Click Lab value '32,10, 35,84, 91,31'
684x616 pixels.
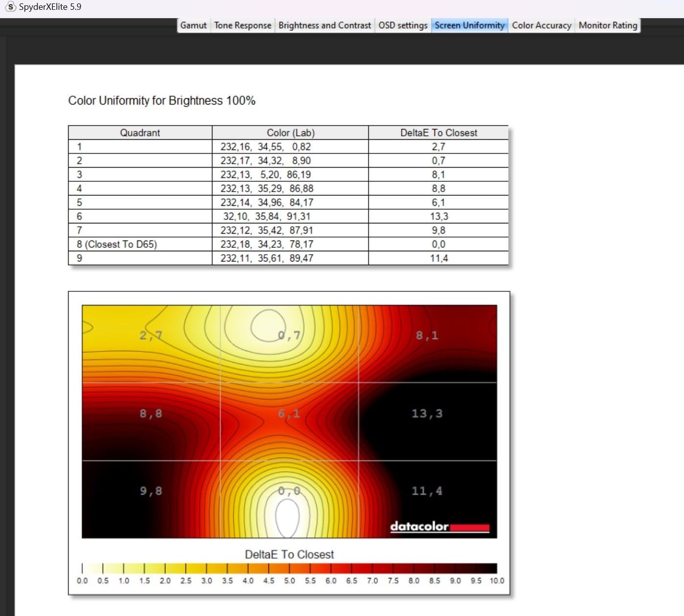coord(267,216)
